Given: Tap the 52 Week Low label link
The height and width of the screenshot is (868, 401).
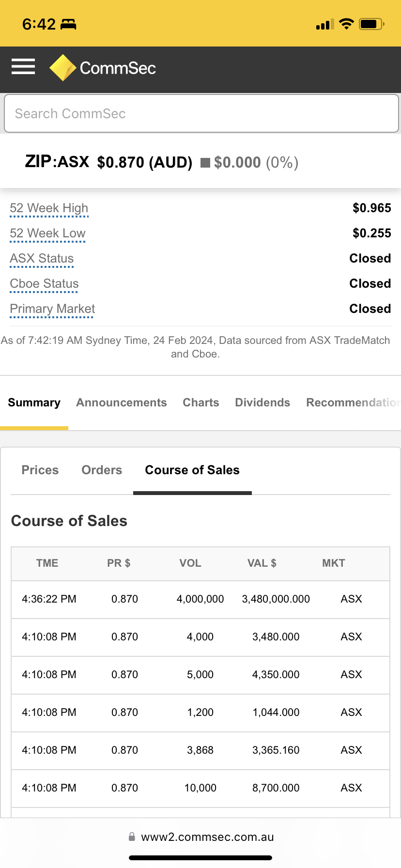Looking at the screenshot, I should (47, 233).
